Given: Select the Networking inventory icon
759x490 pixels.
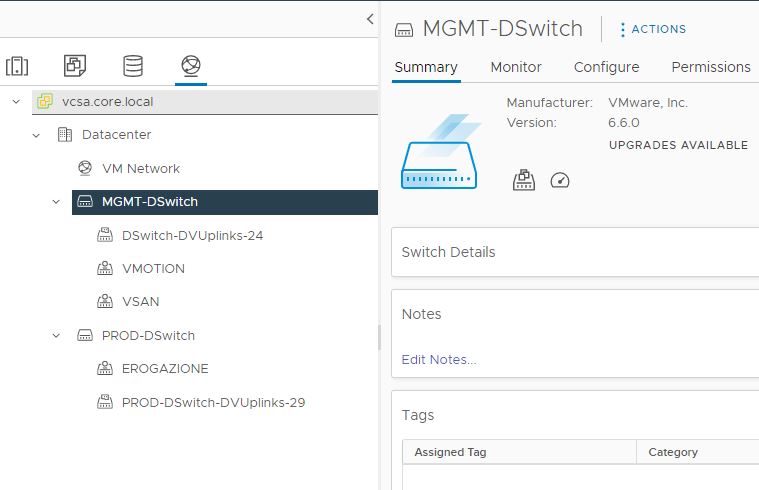Looking at the screenshot, I should pyautogui.click(x=191, y=65).
